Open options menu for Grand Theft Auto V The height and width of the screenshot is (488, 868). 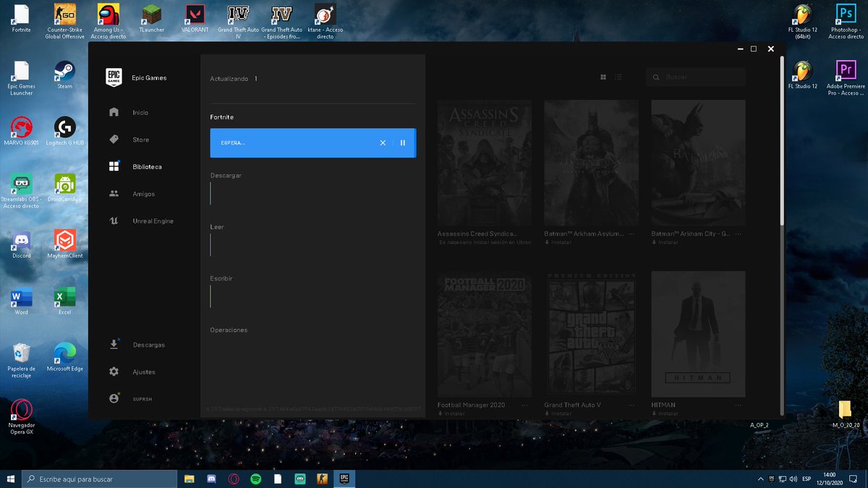(631, 406)
